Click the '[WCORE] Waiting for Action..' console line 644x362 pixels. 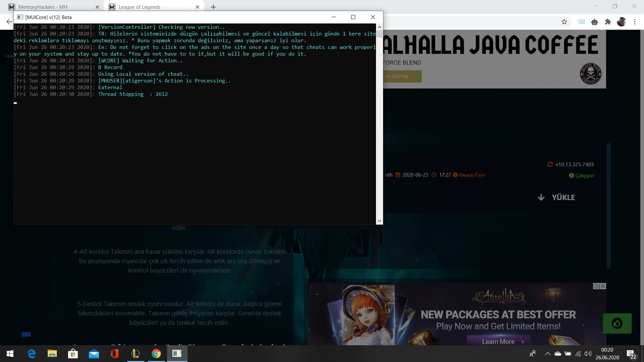pyautogui.click(x=98, y=61)
